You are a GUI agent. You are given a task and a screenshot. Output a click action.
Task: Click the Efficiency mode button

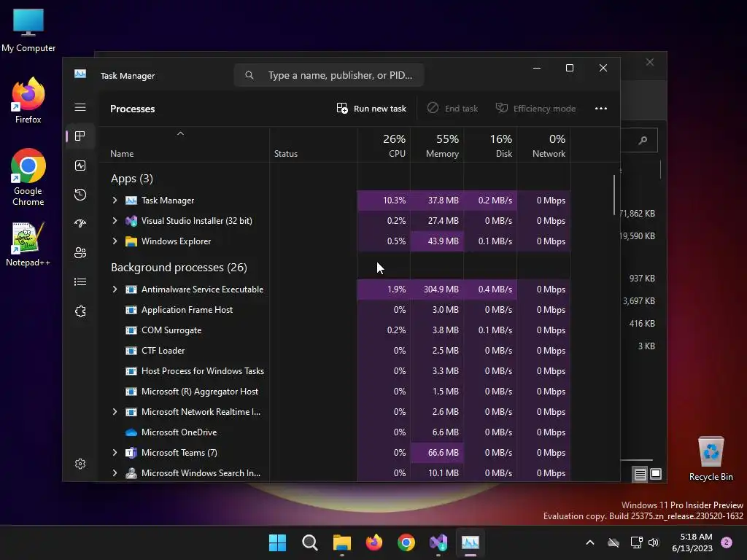pyautogui.click(x=536, y=109)
